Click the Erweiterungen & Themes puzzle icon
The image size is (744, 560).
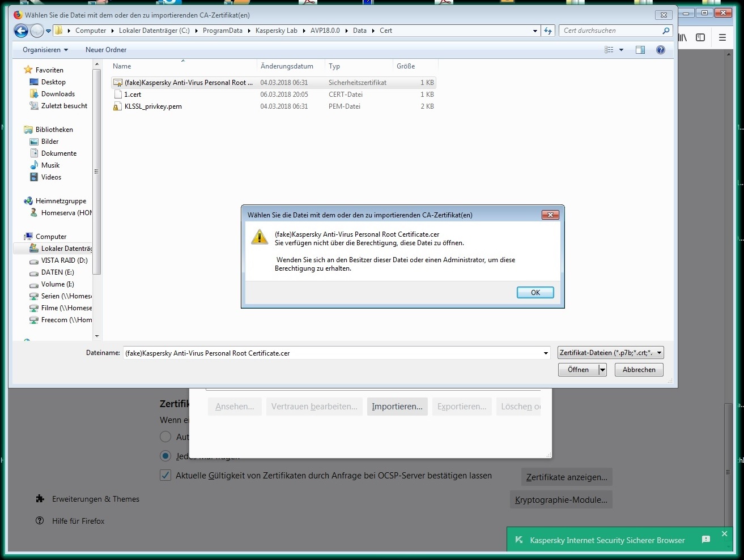click(x=40, y=499)
